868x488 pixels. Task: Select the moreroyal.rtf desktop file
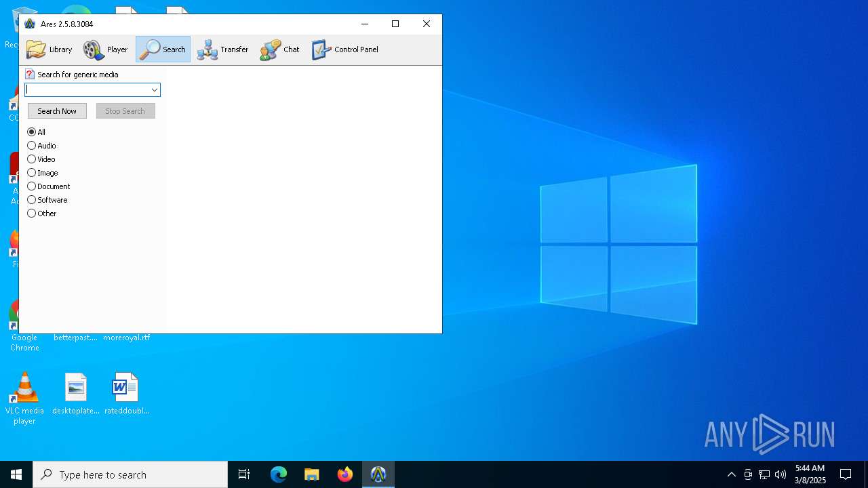(x=127, y=338)
